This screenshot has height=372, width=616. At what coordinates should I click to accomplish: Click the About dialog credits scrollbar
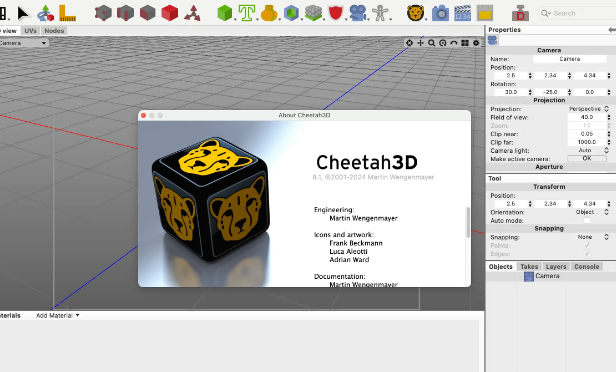(x=468, y=222)
